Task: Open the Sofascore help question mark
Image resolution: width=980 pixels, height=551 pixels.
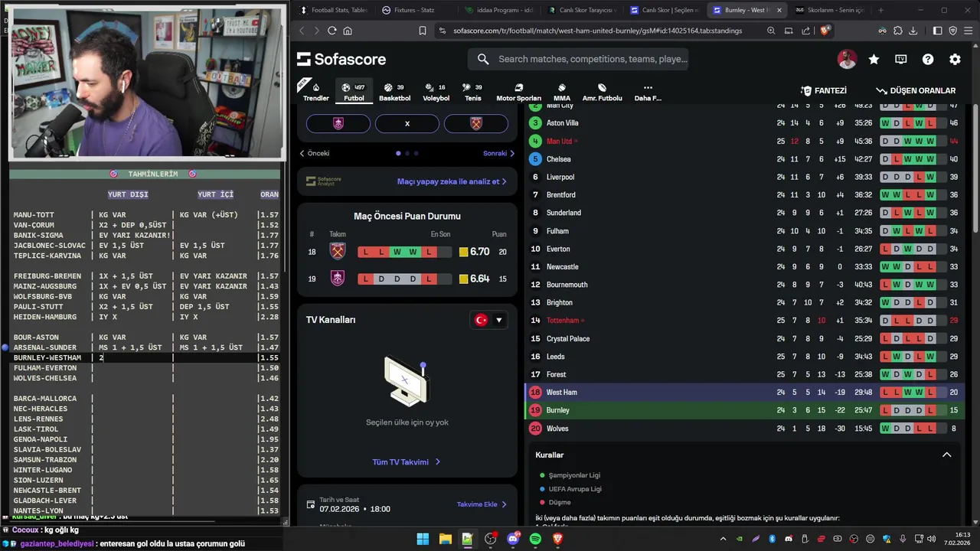Action: pos(928,59)
